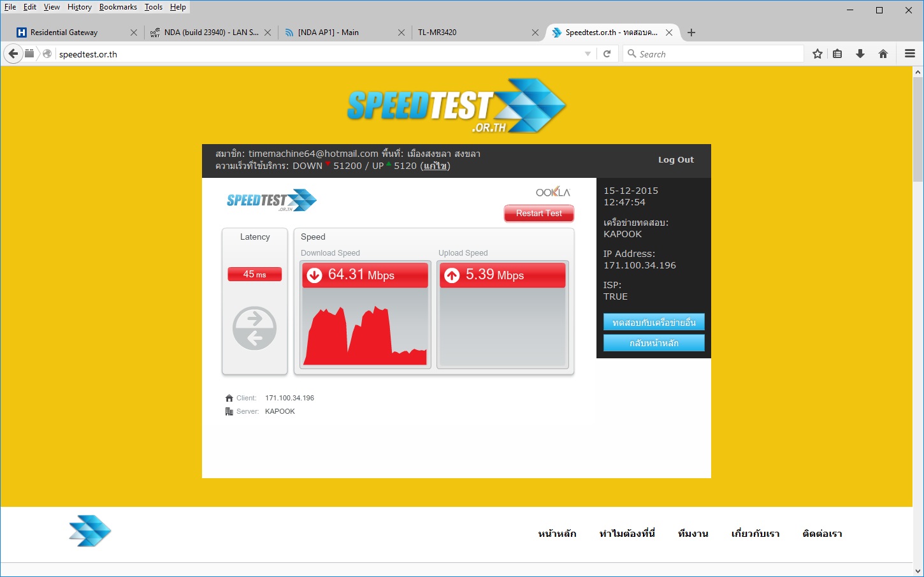Click the Ookla logo
Image resolution: width=924 pixels, height=577 pixels.
pos(553,192)
